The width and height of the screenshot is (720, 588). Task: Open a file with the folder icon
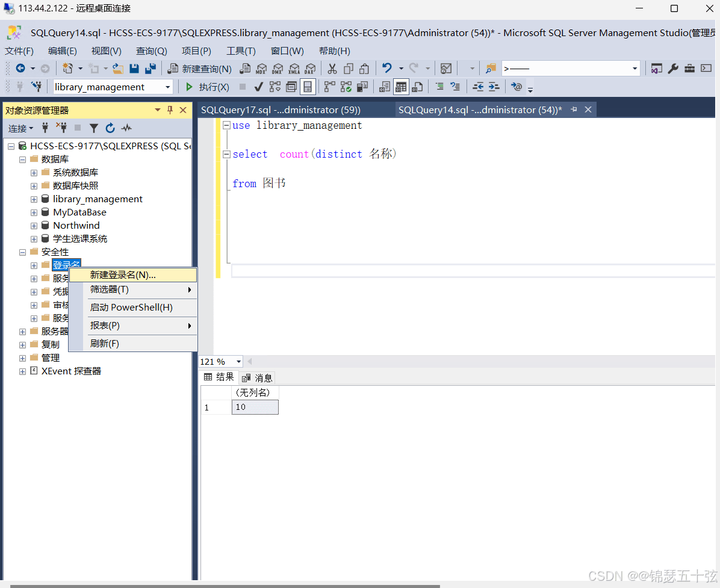coord(118,69)
